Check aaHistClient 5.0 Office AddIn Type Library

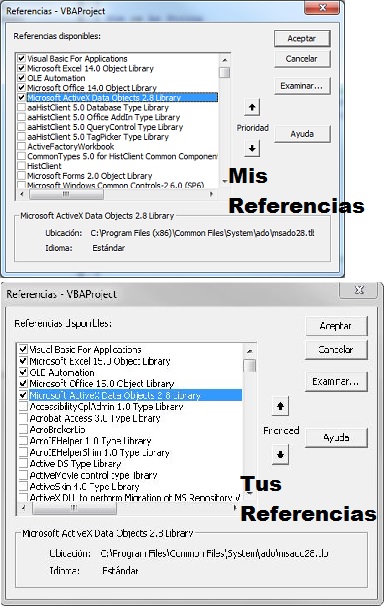click(22, 117)
